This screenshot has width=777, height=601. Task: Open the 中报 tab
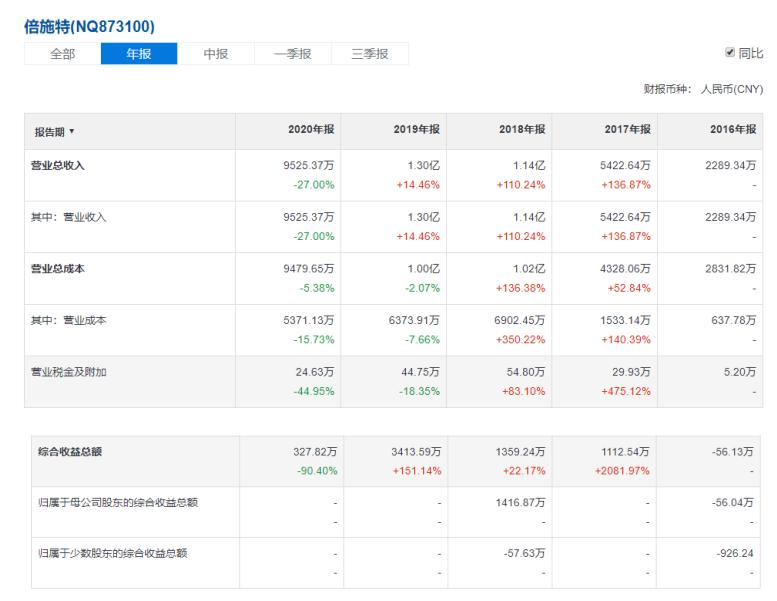[216, 54]
